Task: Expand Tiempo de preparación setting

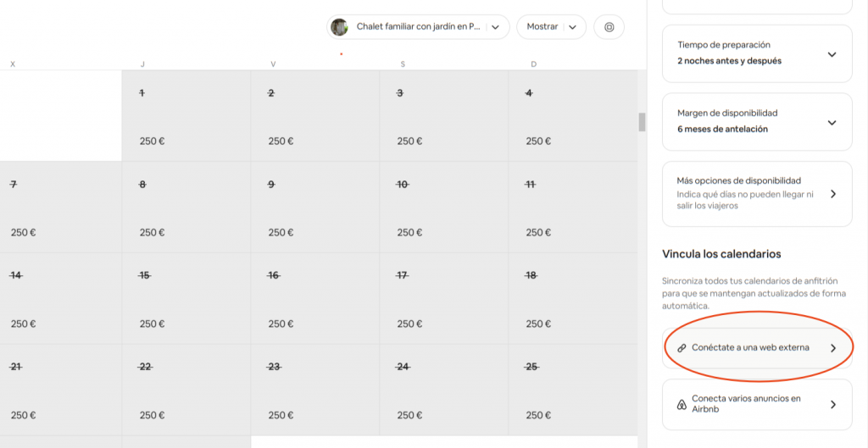Action: 832,54
